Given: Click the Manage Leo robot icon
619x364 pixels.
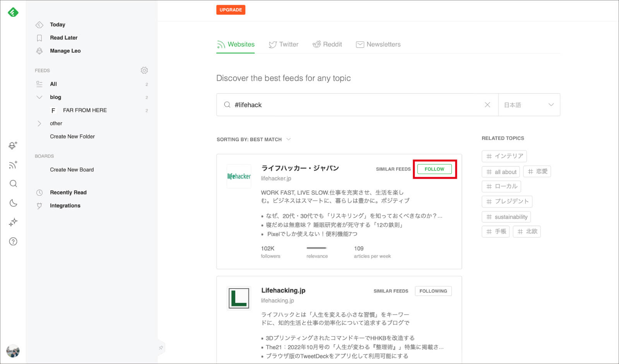Looking at the screenshot, I should coord(39,51).
